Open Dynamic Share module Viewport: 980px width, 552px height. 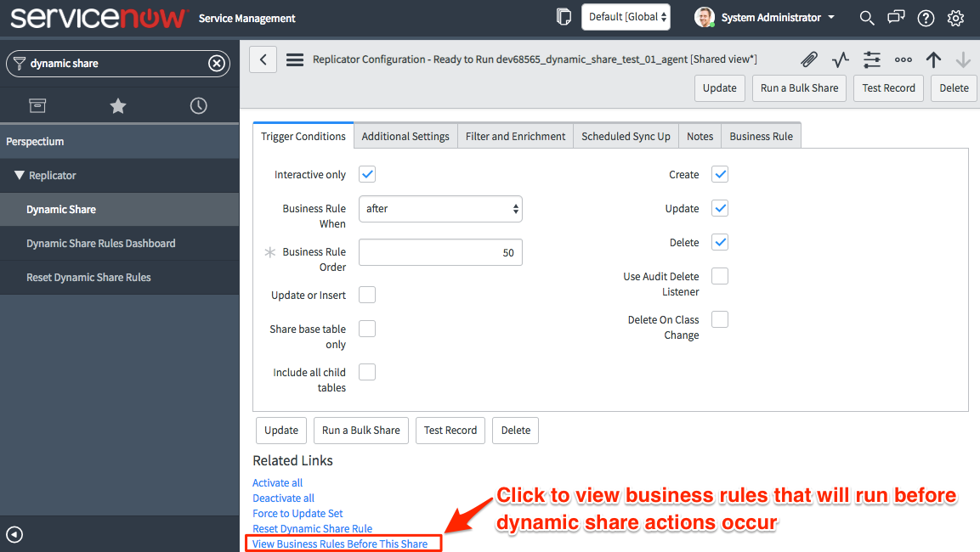119,209
